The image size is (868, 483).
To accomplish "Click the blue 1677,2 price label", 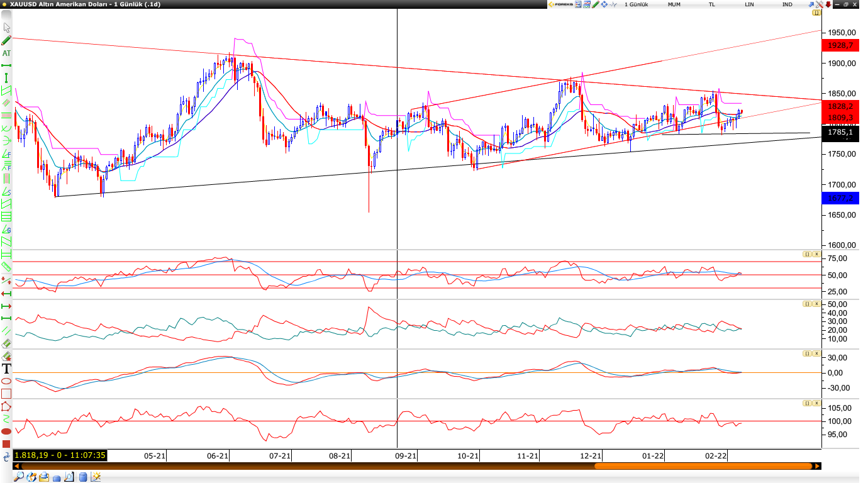I will [841, 198].
